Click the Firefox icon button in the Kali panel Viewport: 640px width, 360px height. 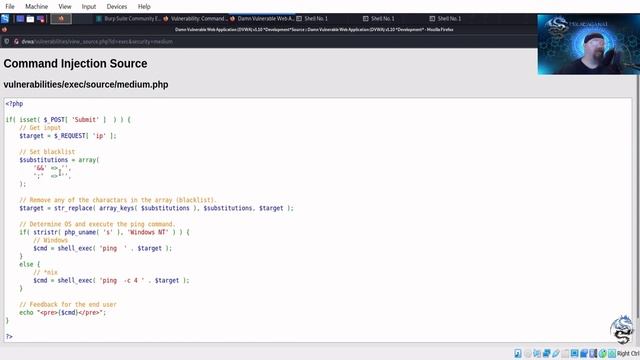coord(61,18)
